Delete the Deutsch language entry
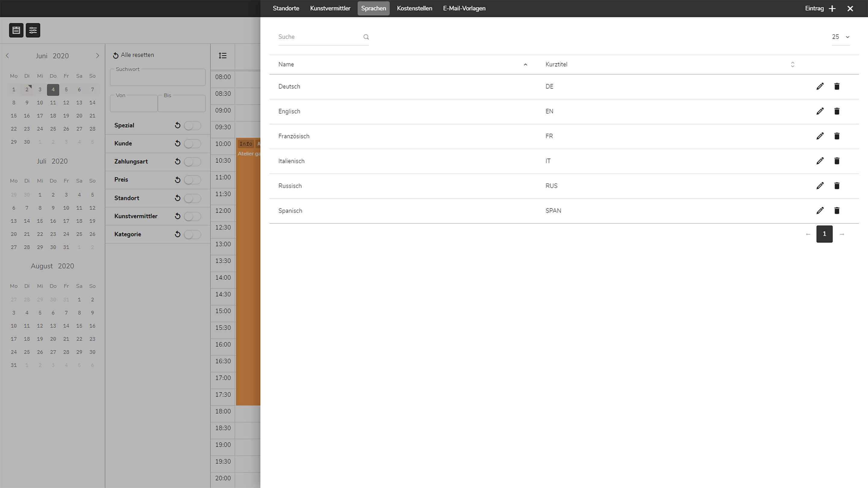 point(837,86)
